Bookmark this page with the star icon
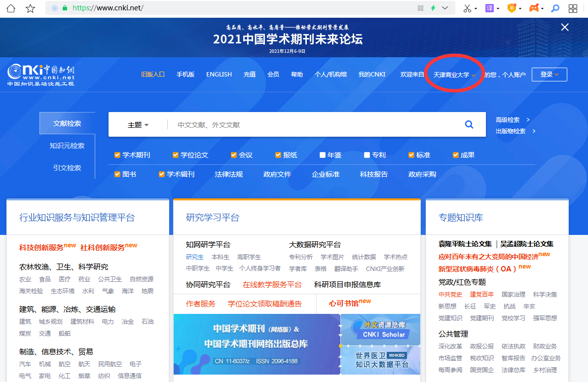 click(x=31, y=8)
